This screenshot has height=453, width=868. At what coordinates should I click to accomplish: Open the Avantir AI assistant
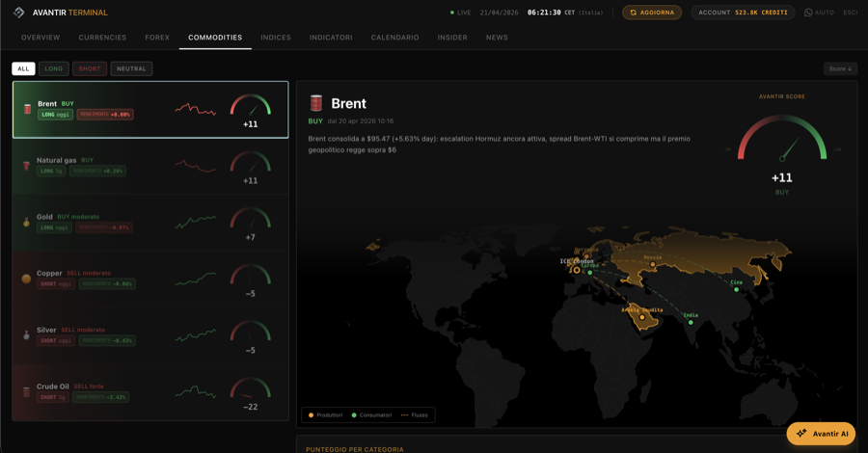tap(821, 434)
